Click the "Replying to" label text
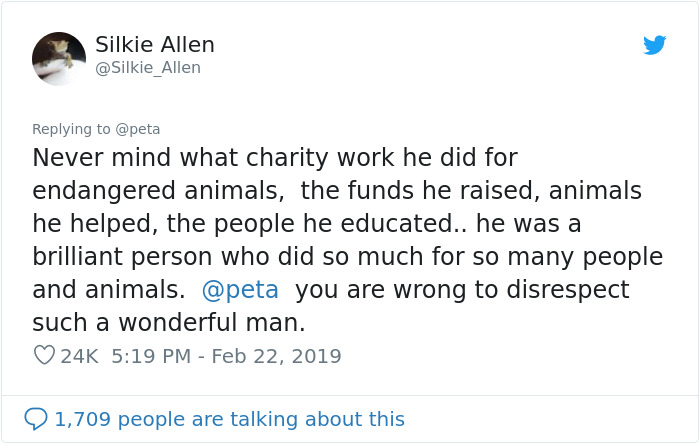 coord(71,129)
